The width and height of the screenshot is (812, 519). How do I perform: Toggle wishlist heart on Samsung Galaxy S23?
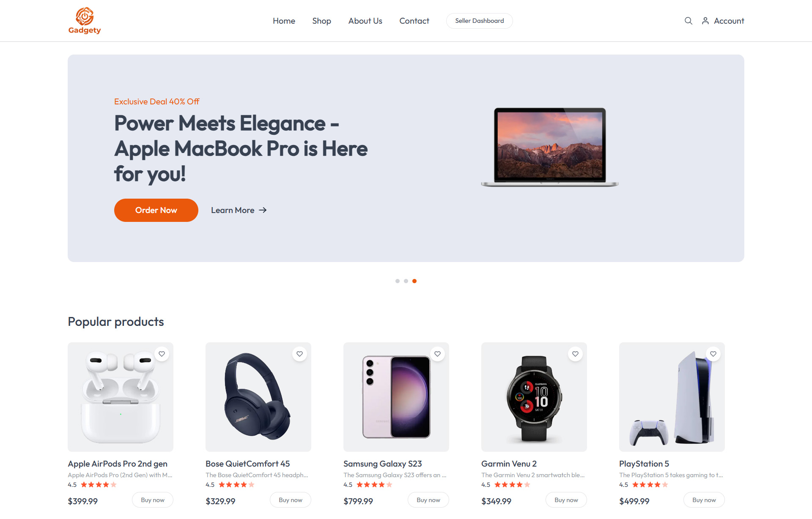click(438, 354)
